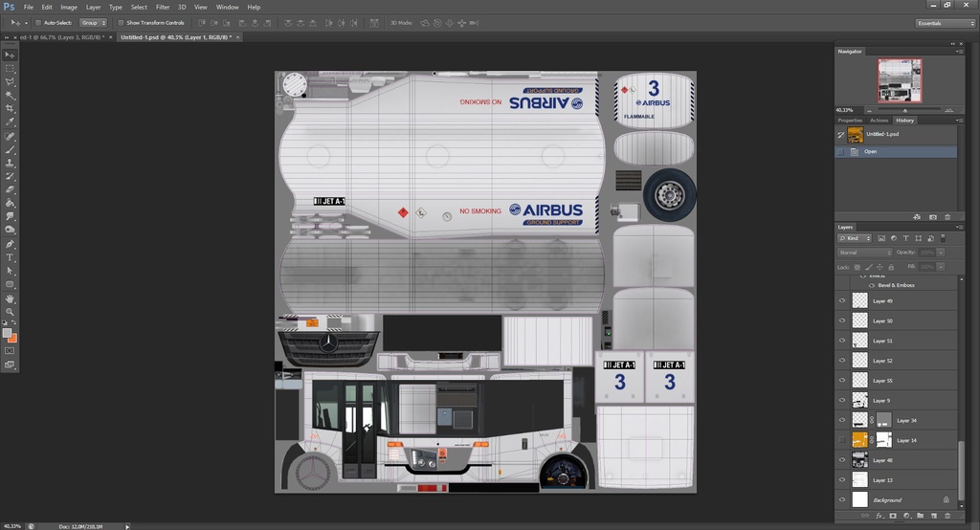Add layer style using fx icon

[x=879, y=516]
